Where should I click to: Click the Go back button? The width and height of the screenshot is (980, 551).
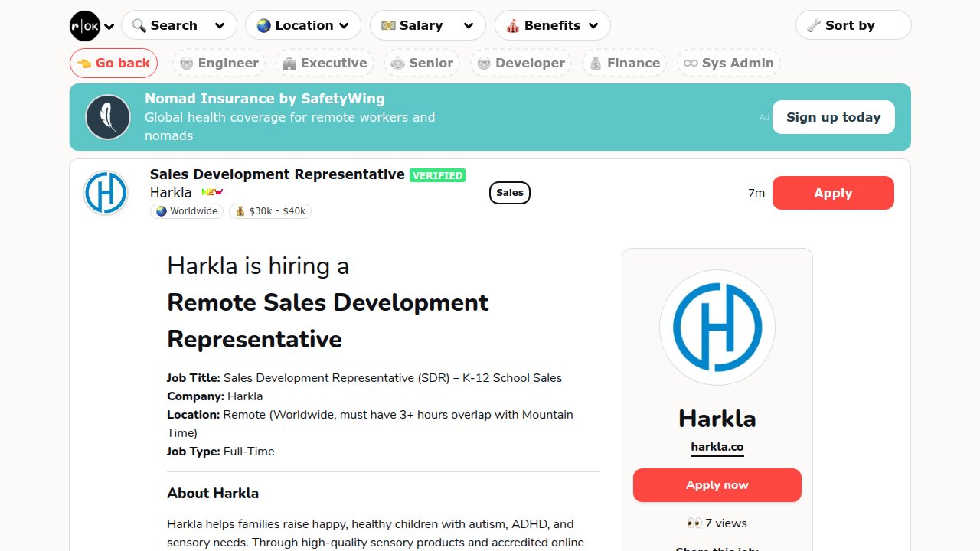[x=113, y=63]
